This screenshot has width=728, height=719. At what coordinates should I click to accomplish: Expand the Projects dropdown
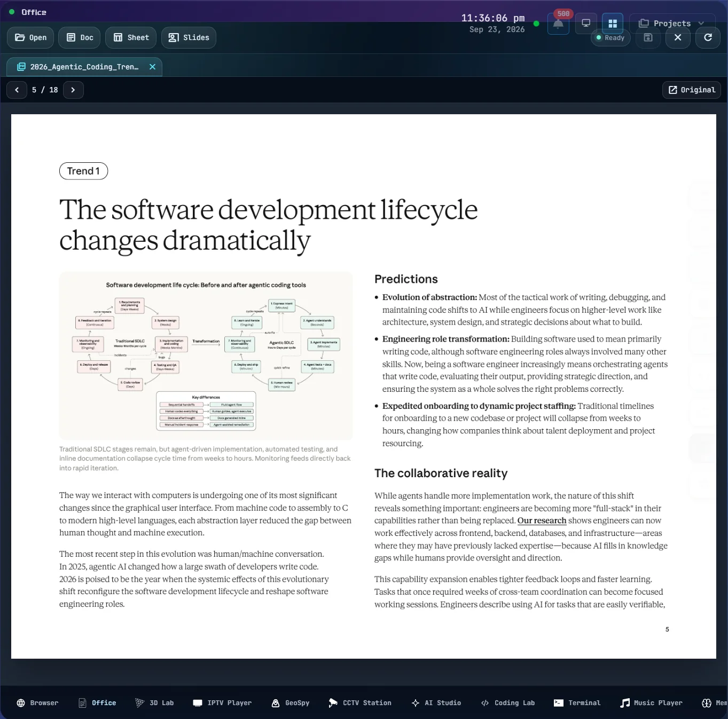coord(672,23)
